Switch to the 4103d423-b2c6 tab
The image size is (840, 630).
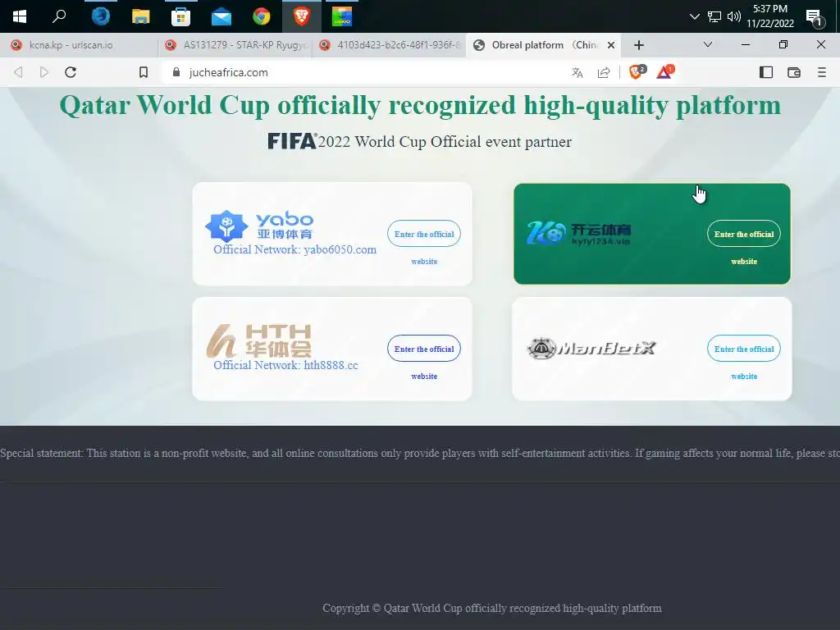(x=390, y=45)
